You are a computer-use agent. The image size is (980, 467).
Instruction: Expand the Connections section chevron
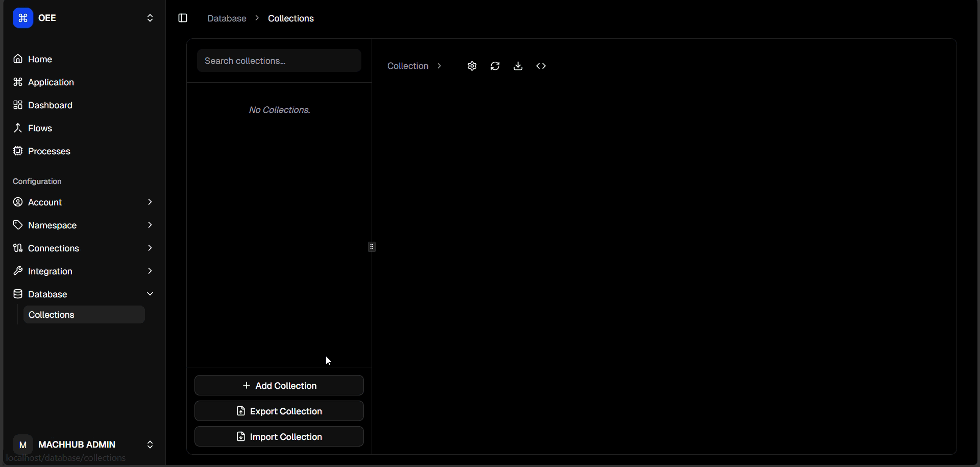pyautogui.click(x=150, y=248)
